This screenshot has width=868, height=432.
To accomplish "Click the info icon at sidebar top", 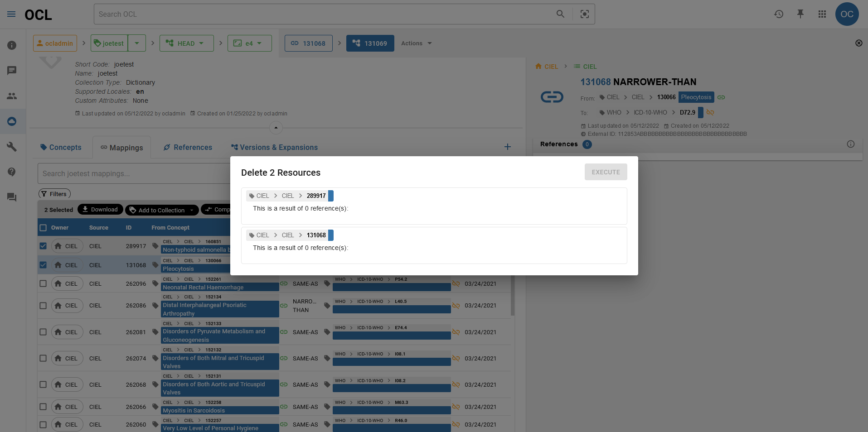I will pyautogui.click(x=11, y=45).
